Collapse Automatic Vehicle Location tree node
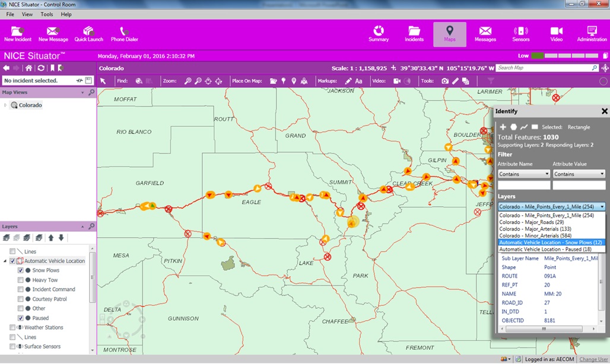This screenshot has height=364, width=610. [x=5, y=261]
